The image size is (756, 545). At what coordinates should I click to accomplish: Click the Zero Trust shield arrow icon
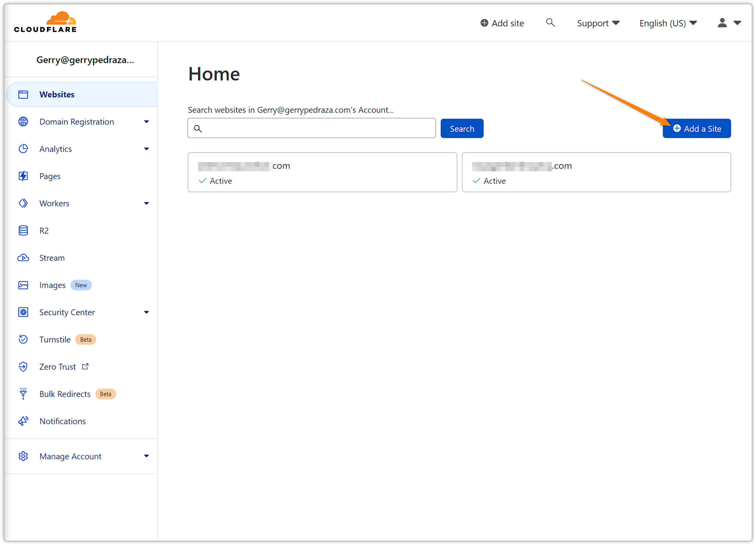click(23, 367)
